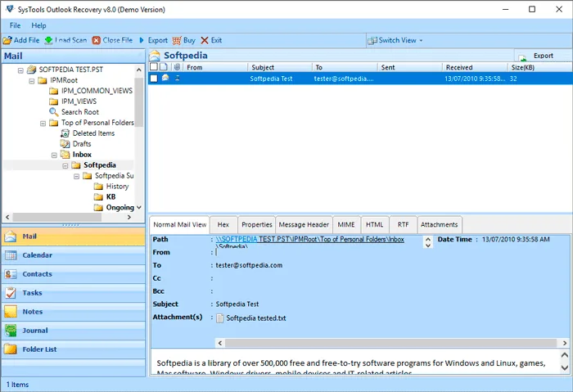
Task: Select the IPM_COMMON_VIEWS folder
Action: 97,91
